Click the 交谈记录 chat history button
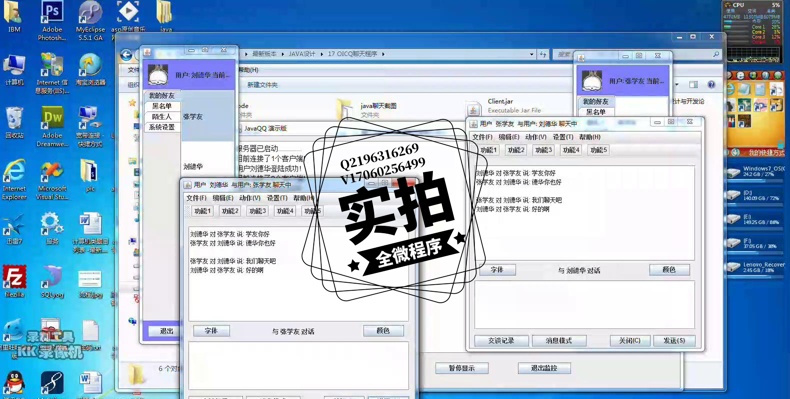The image size is (790, 399). (501, 341)
